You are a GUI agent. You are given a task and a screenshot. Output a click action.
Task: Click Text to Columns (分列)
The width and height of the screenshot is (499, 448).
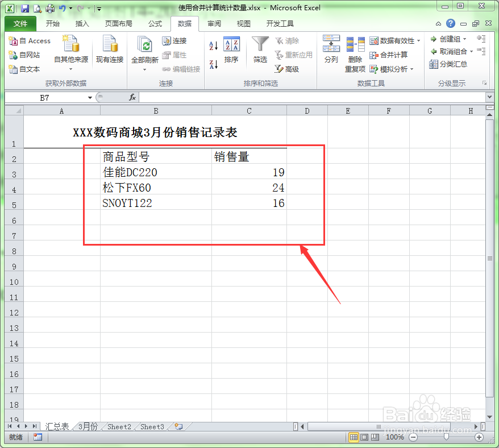[x=331, y=49]
